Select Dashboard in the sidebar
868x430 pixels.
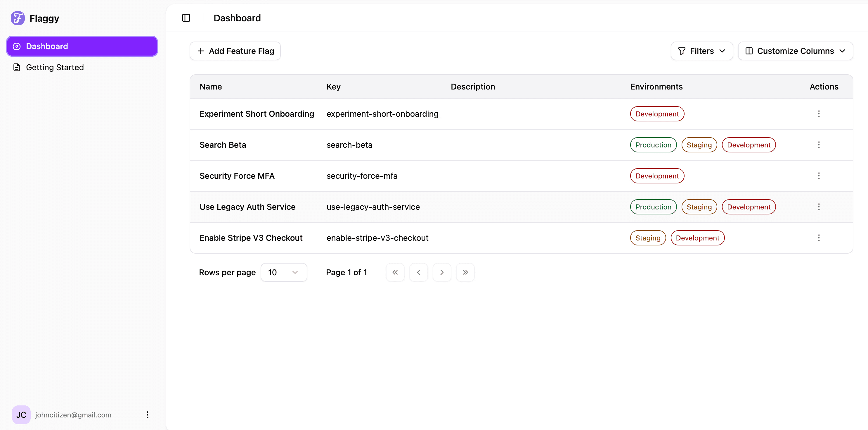pos(82,46)
